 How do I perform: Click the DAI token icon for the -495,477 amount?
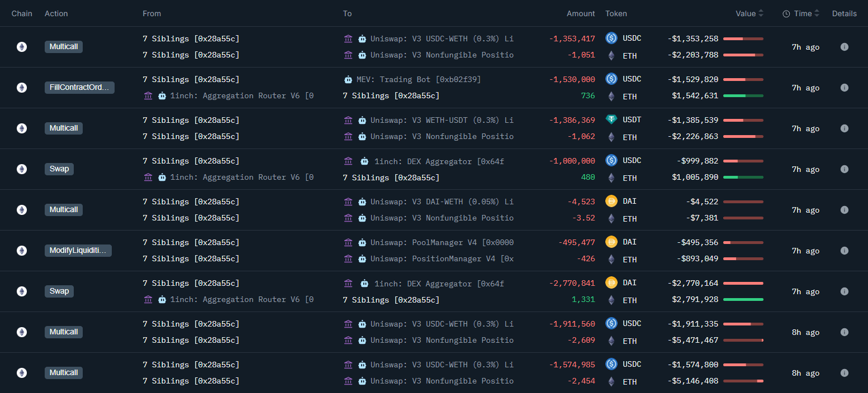611,242
